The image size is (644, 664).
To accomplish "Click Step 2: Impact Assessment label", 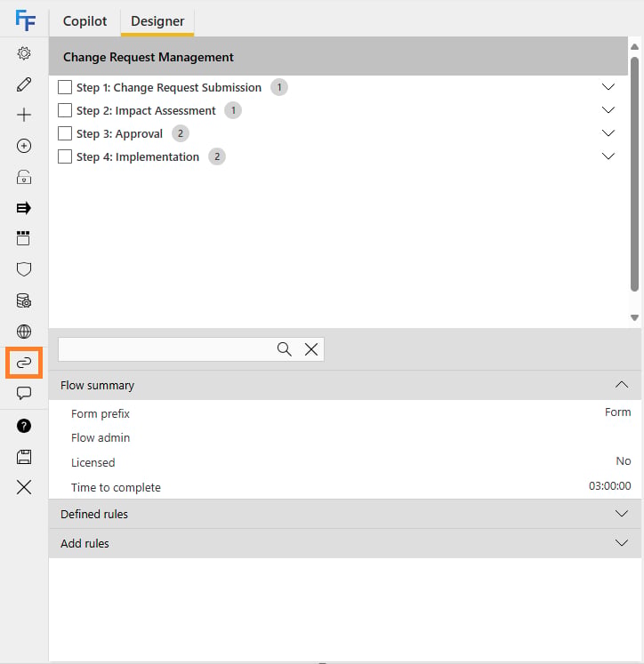I will (146, 110).
